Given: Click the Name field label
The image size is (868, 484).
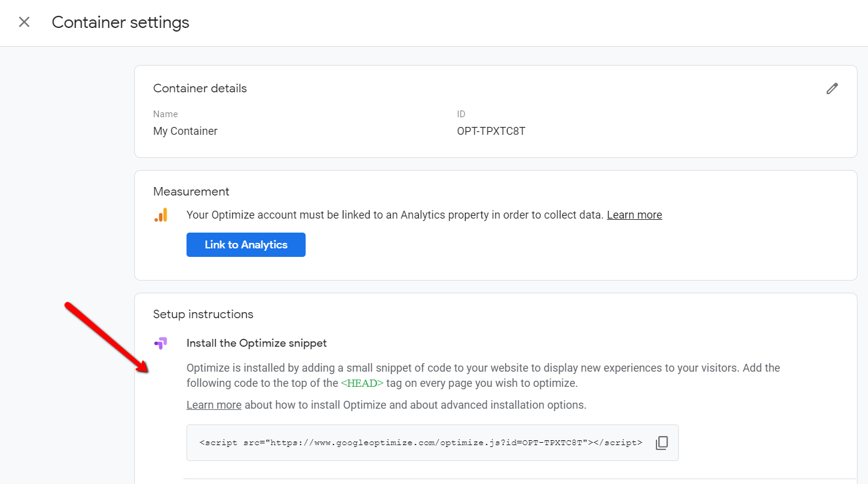Looking at the screenshot, I should [165, 114].
